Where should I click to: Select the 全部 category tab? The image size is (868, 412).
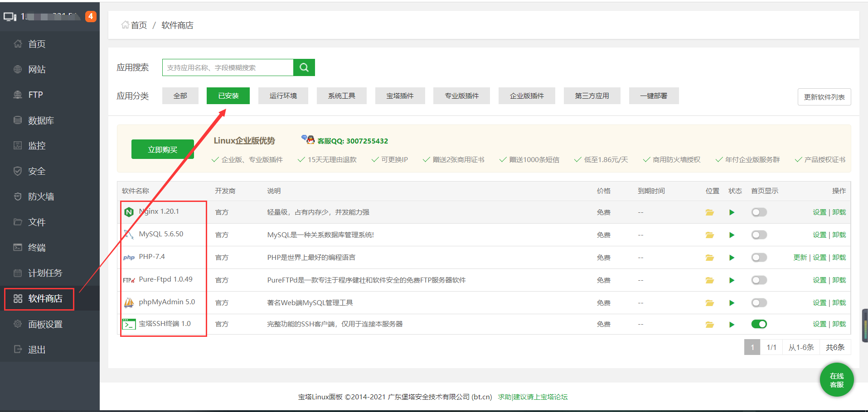pos(180,96)
